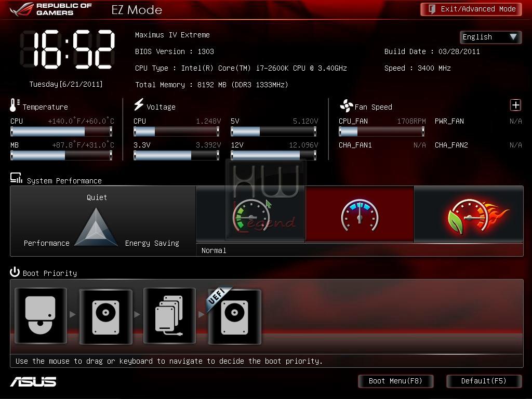Click the thermometer Temperature icon
Screen dimensions: 532x399
(14, 105)
